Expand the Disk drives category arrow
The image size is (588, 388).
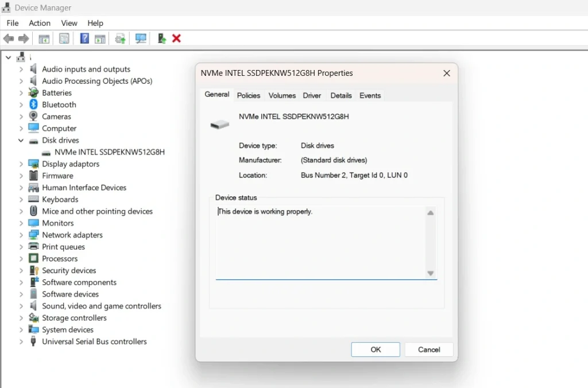(x=21, y=140)
